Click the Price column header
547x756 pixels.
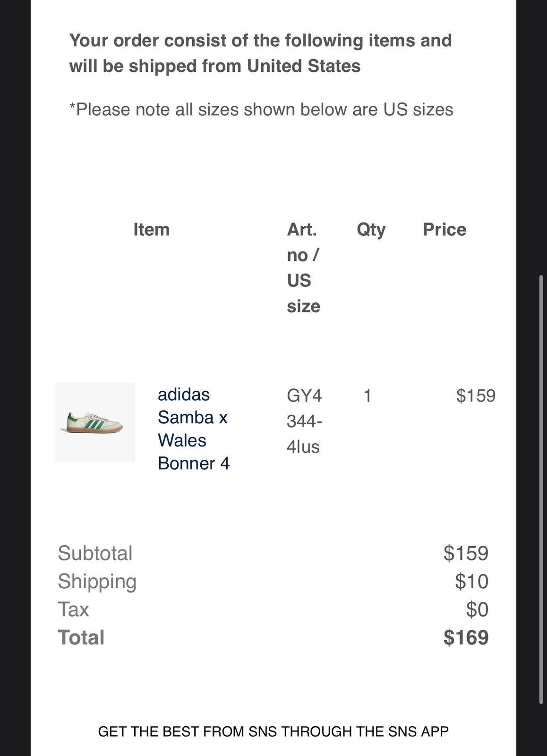pyautogui.click(x=444, y=230)
